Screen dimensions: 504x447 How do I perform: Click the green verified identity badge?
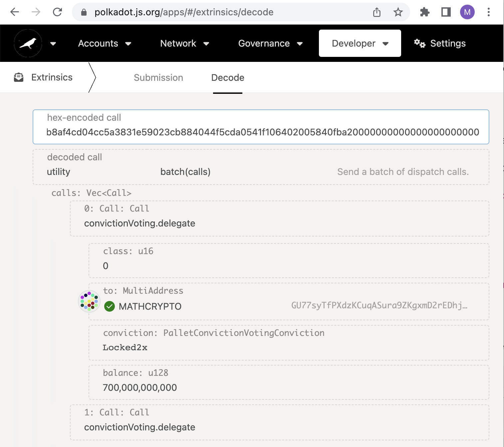pyautogui.click(x=110, y=306)
